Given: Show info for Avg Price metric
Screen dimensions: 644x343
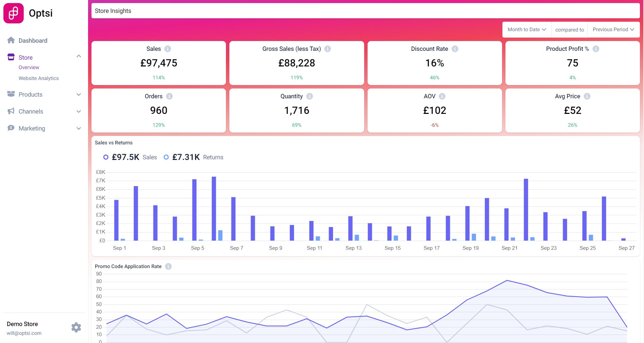Looking at the screenshot, I should (x=587, y=96).
